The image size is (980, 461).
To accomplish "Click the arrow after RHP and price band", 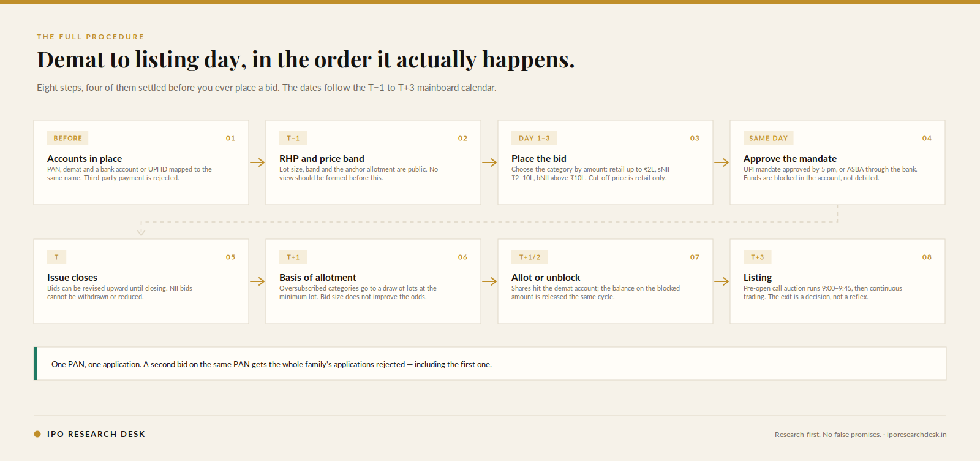I will [489, 162].
